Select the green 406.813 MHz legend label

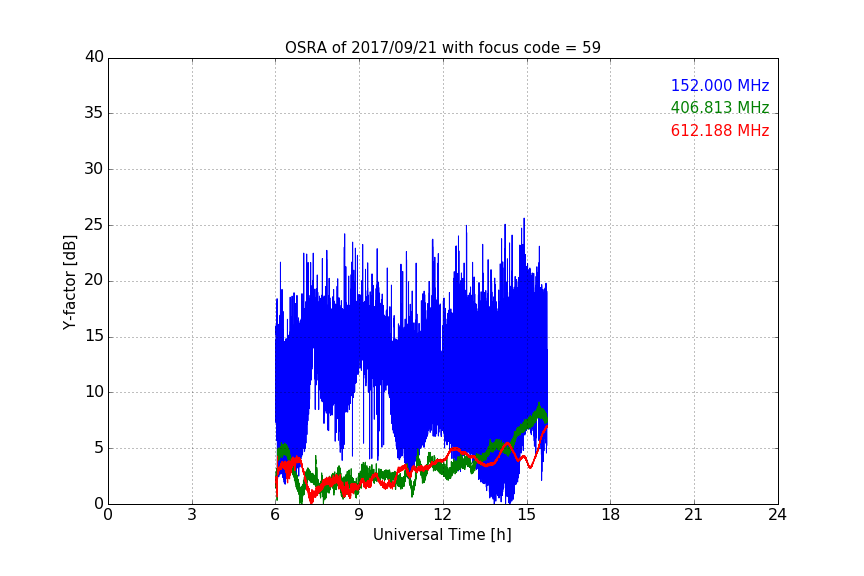(x=720, y=107)
